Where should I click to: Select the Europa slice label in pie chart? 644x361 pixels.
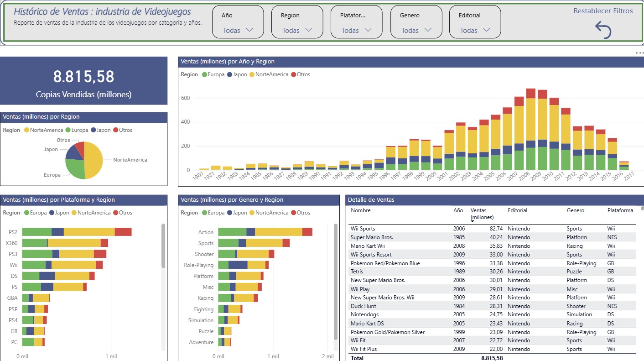pos(52,175)
